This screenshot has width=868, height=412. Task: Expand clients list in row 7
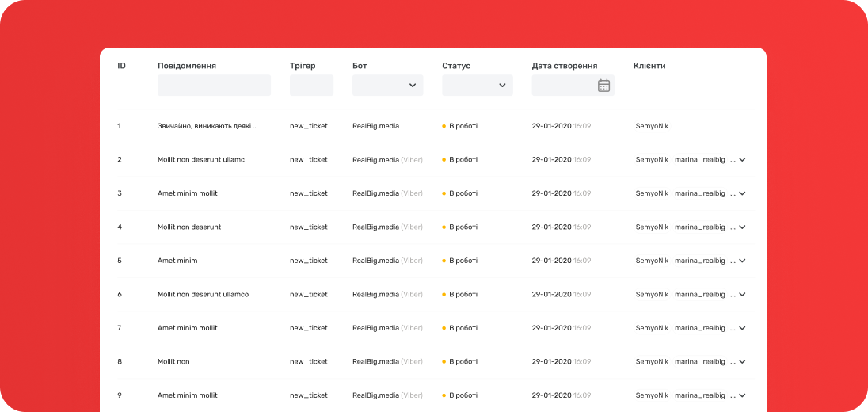click(x=742, y=328)
